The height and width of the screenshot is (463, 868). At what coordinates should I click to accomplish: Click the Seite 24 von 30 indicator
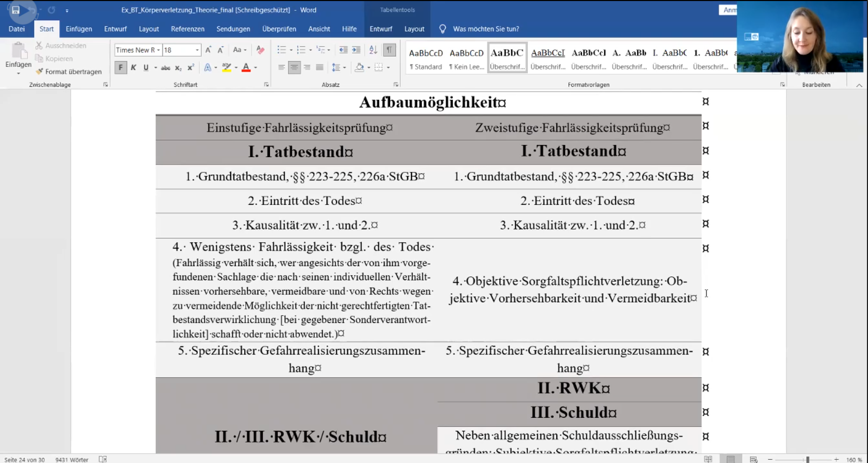click(24, 459)
